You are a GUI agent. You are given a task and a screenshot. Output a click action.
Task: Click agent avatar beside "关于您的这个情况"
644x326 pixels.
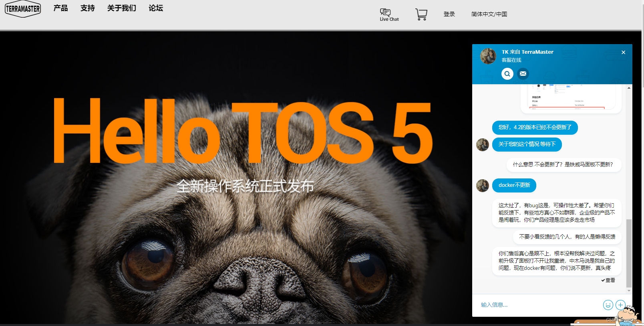pyautogui.click(x=483, y=145)
